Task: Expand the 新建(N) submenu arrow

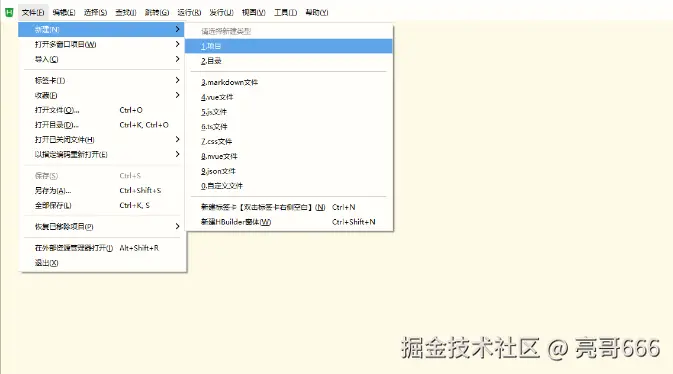Action: [x=177, y=29]
